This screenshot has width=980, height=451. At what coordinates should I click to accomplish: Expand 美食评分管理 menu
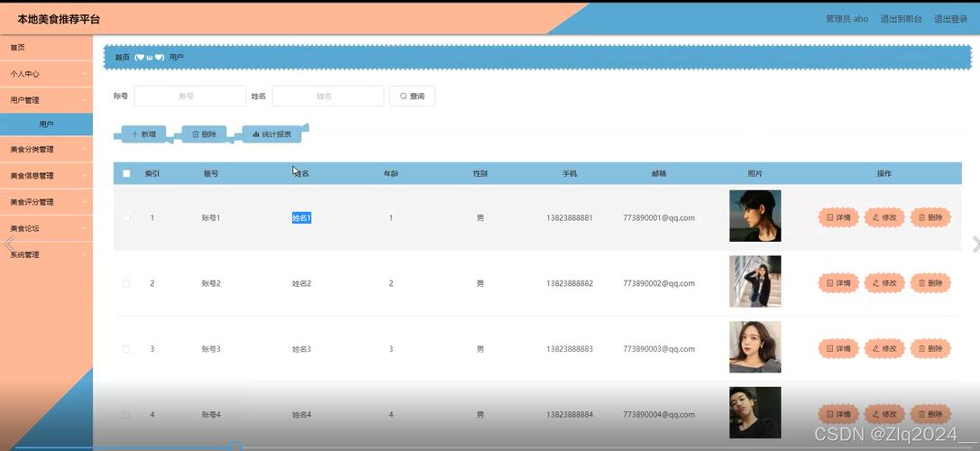pyautogui.click(x=46, y=202)
